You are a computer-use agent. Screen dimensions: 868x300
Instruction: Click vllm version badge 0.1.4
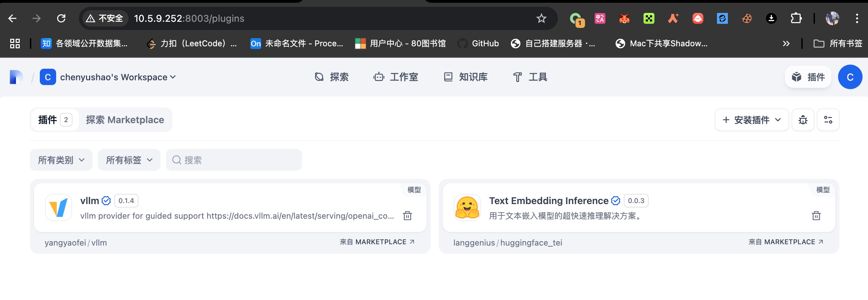[126, 201]
